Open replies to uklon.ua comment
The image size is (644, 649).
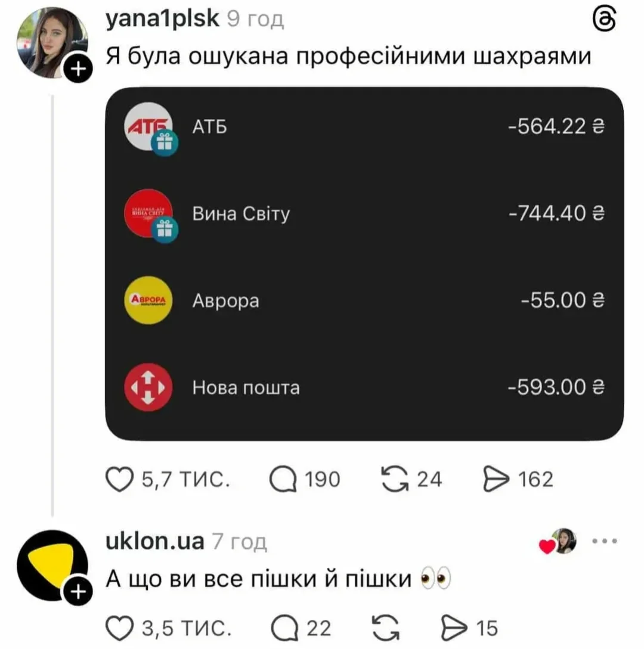(x=284, y=628)
